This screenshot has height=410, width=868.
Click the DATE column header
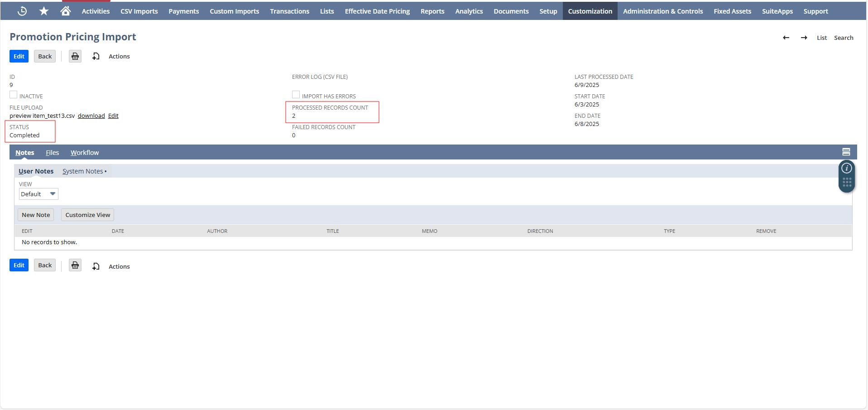click(x=118, y=231)
